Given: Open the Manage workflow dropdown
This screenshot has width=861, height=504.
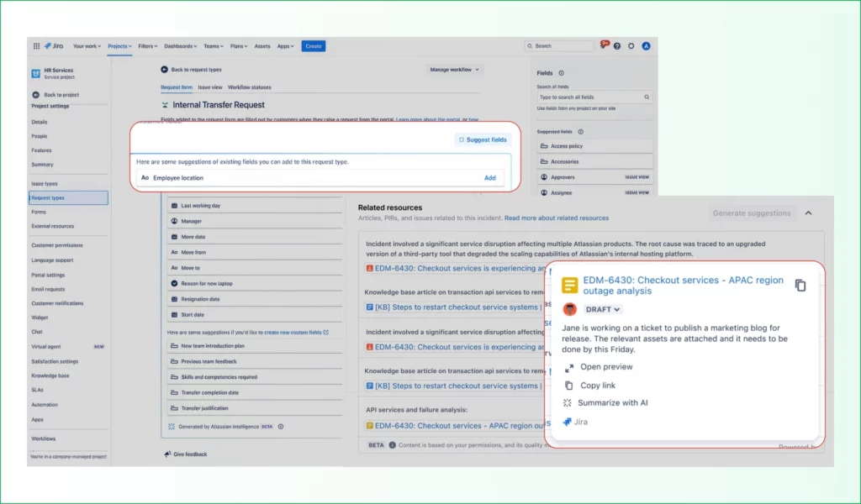Looking at the screenshot, I should click(x=455, y=70).
